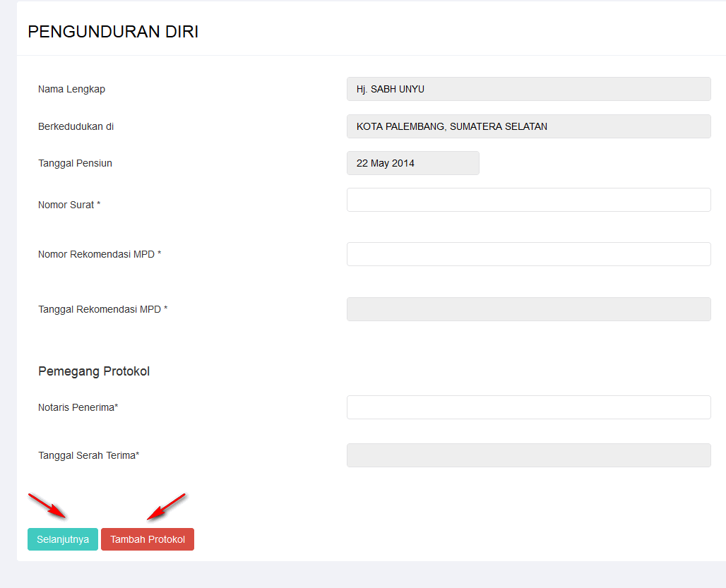
Task: Click the Pemegang Protokol section heading
Action: (x=94, y=371)
